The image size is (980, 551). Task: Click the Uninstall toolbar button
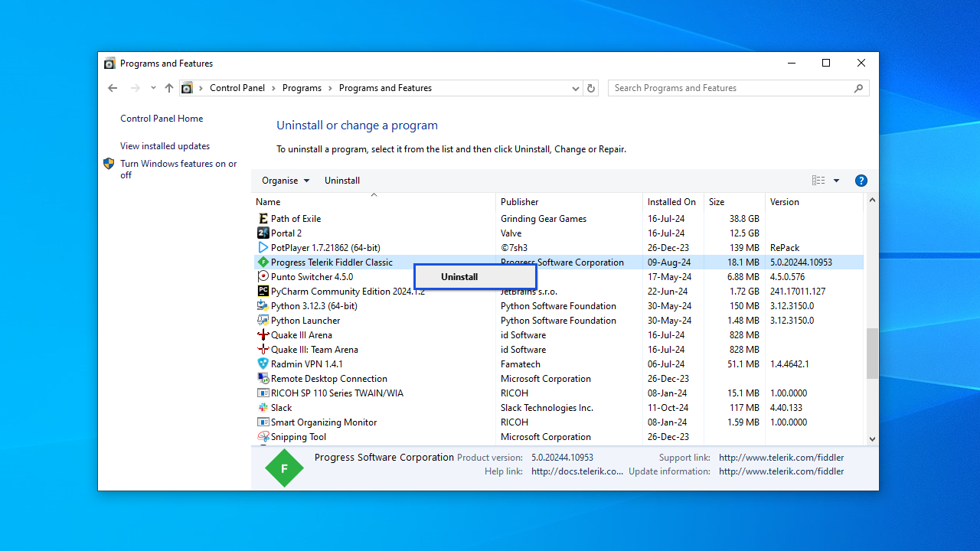click(x=342, y=181)
